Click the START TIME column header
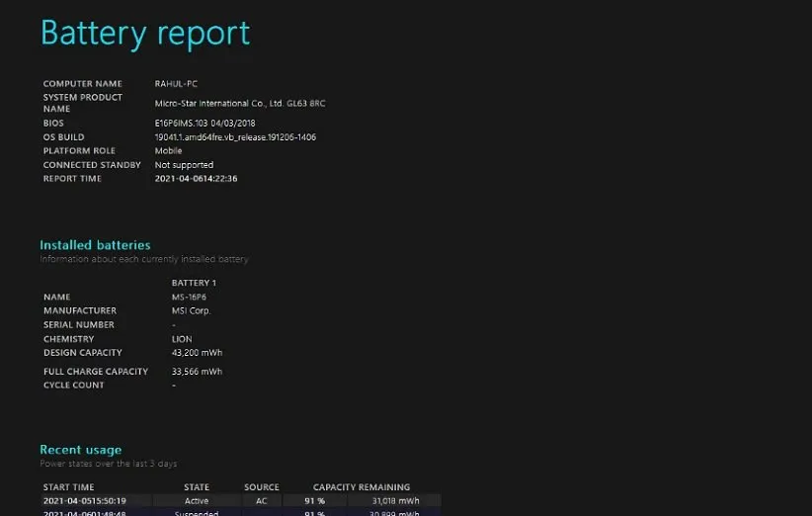The height and width of the screenshot is (516, 812). pos(69,487)
